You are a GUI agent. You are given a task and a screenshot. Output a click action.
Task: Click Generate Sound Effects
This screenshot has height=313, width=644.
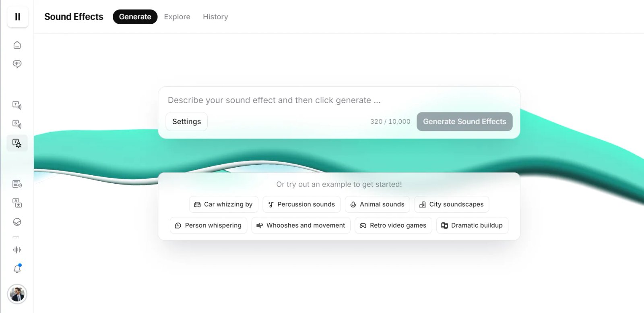(x=464, y=121)
